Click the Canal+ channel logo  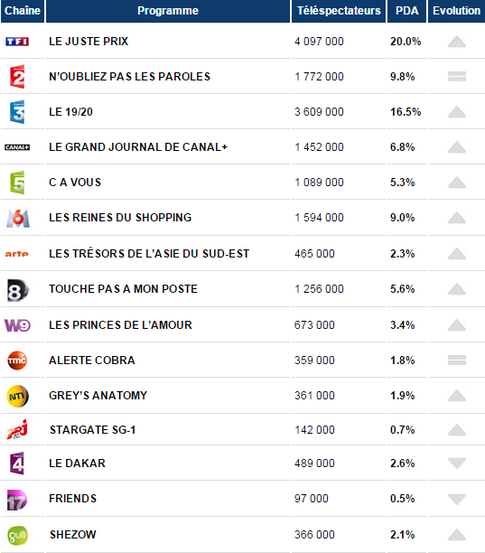click(x=17, y=147)
